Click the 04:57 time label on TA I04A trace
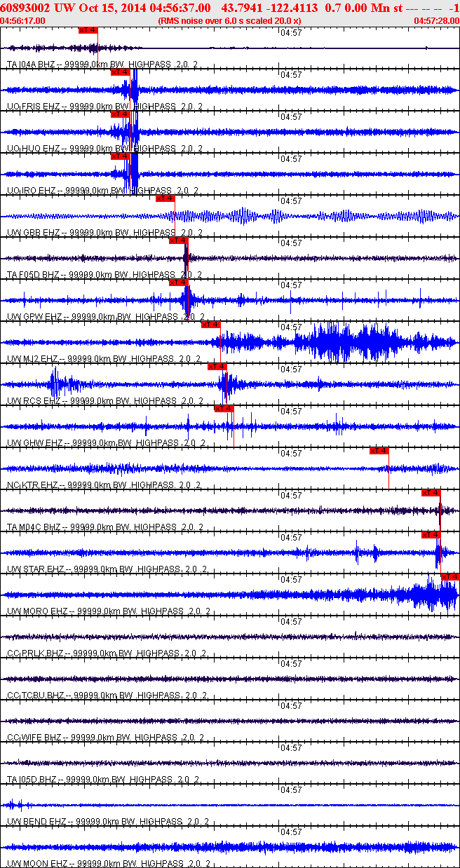The height and width of the screenshot is (868, 460). (291, 32)
